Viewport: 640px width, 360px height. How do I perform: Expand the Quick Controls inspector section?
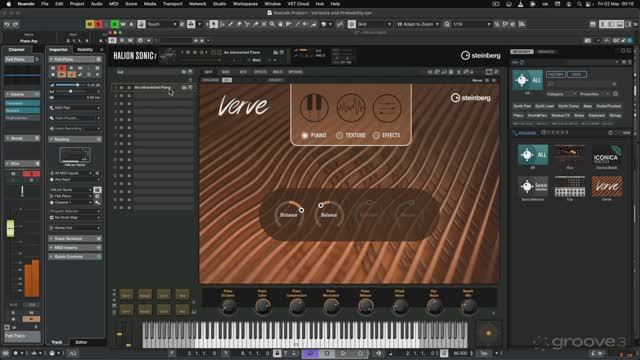pos(75,257)
